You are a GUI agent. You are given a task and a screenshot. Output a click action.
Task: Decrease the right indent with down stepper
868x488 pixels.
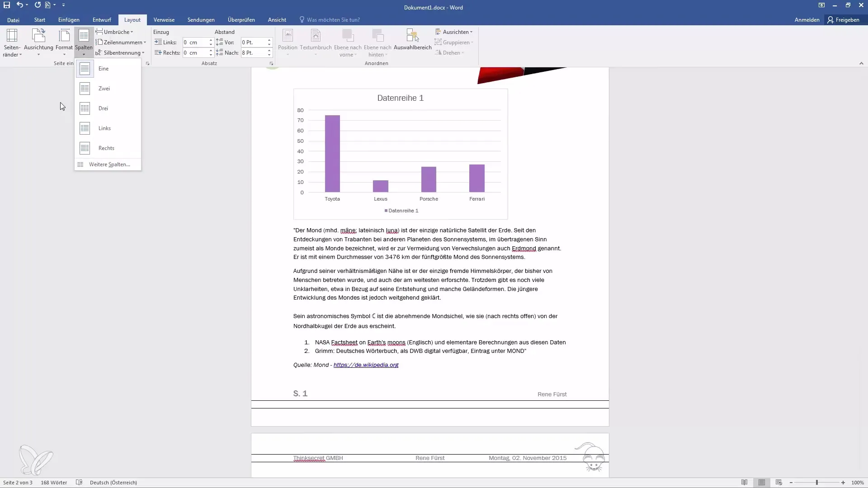point(211,55)
